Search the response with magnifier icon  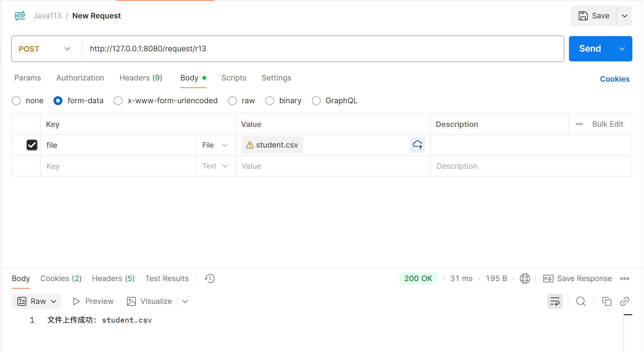coord(581,301)
